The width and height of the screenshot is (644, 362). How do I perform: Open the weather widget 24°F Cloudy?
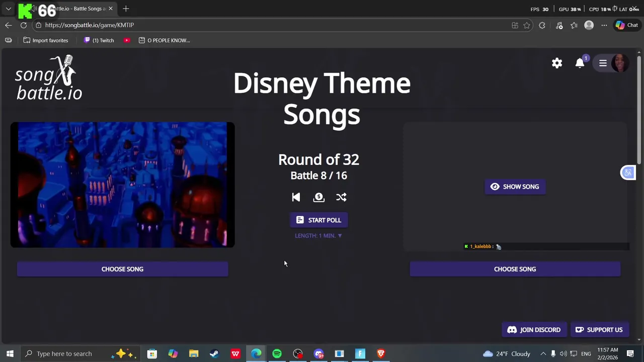pos(506,353)
